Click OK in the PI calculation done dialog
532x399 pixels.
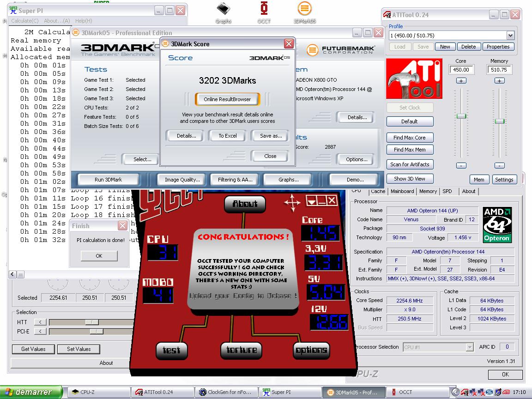click(x=99, y=256)
